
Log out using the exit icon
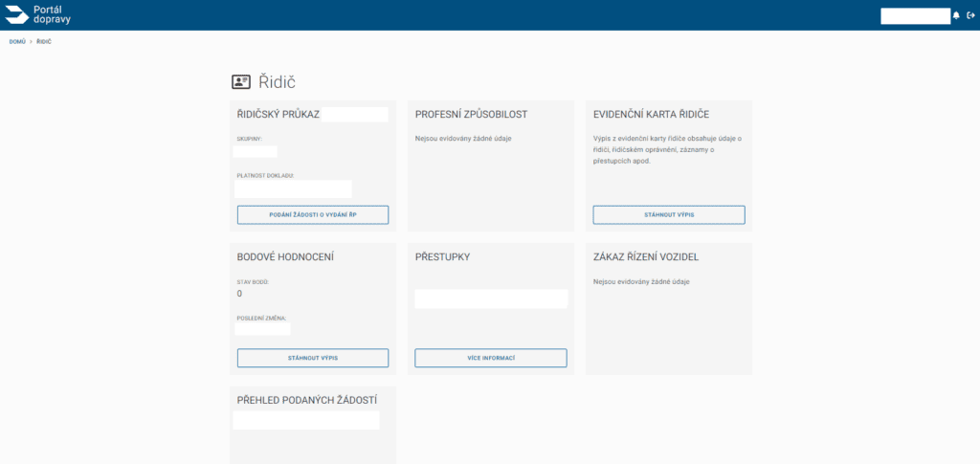[970, 15]
